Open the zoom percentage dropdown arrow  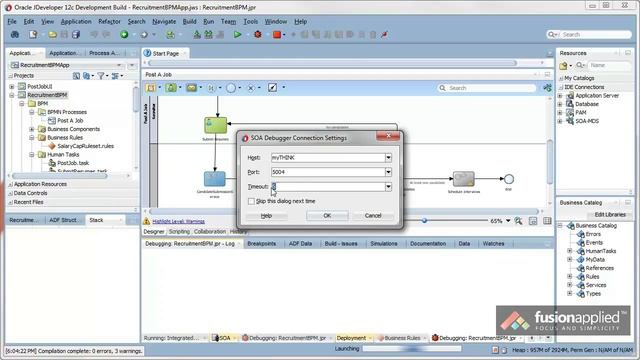[508, 221]
